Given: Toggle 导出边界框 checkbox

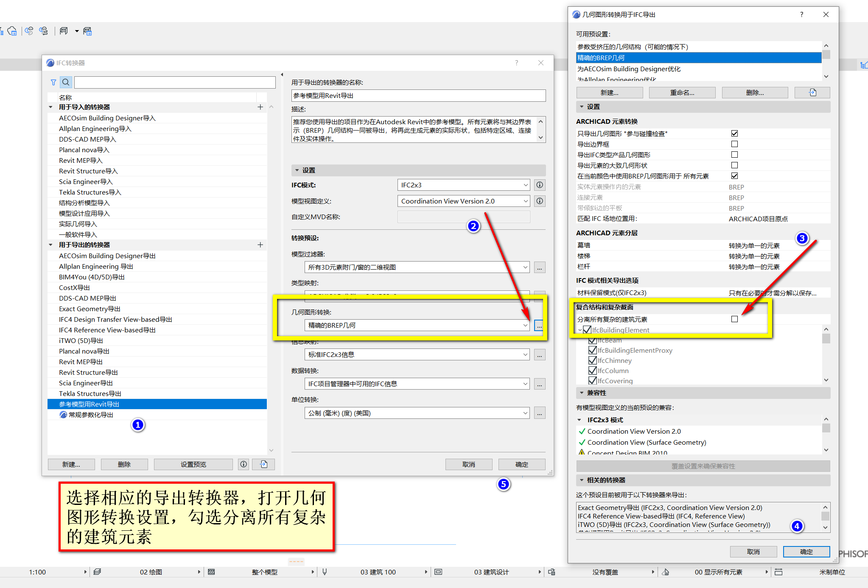Looking at the screenshot, I should [x=734, y=144].
